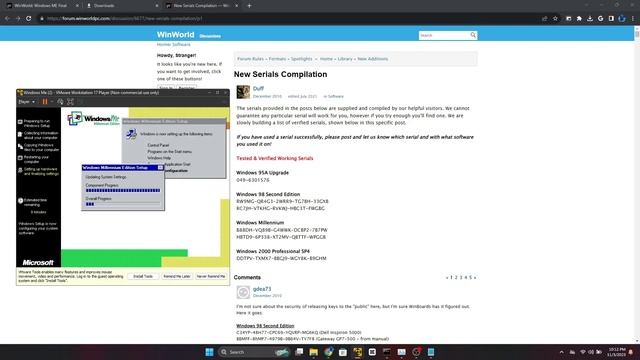Open the New Additions link
This screenshot has width=640, height=360.
pos(373,59)
